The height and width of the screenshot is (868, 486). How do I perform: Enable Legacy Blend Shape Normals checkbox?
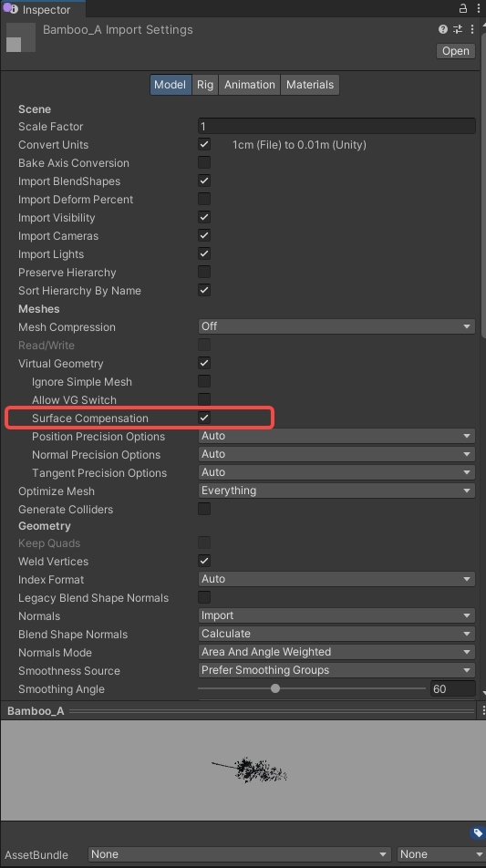tap(204, 598)
